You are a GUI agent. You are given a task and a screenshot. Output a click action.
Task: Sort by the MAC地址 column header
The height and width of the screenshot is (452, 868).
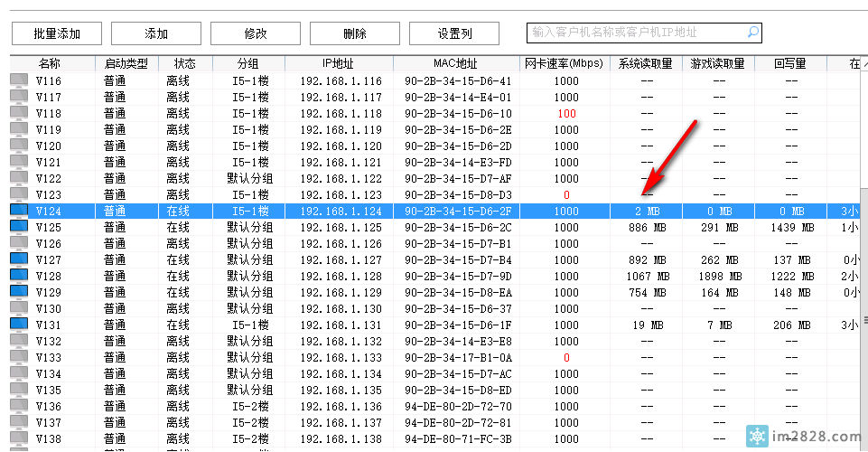pyautogui.click(x=455, y=63)
